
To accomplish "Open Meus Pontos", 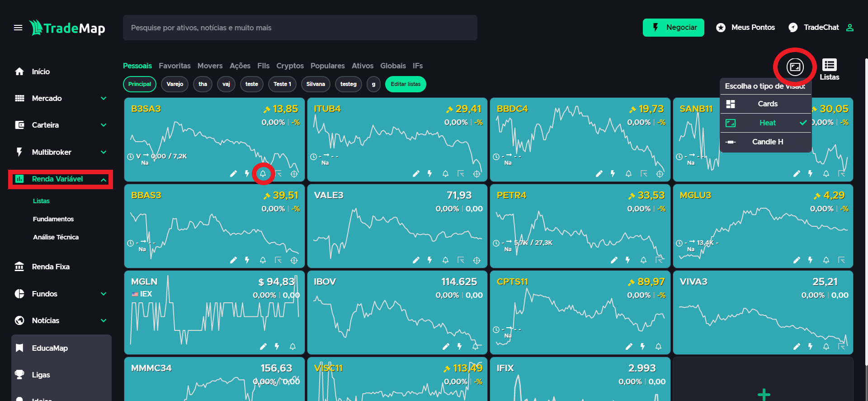I will coord(745,28).
